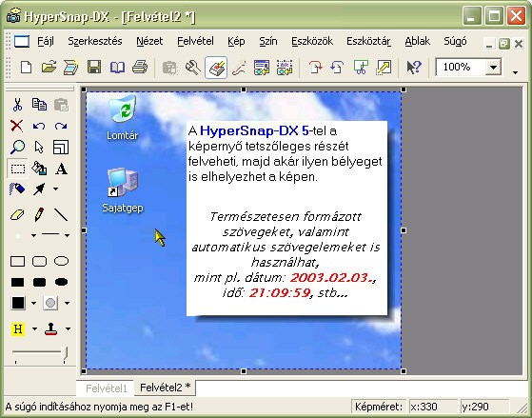Print using the printer icon
The image size is (532, 418).
[140, 68]
